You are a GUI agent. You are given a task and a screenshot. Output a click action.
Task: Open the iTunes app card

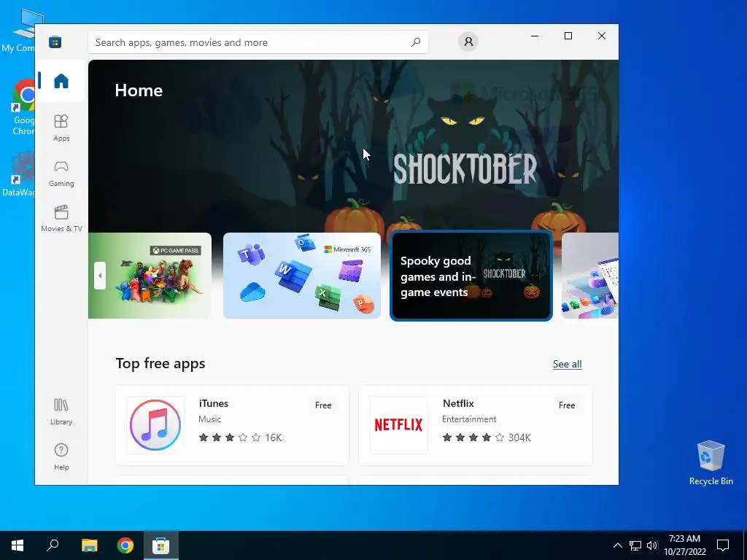[232, 425]
